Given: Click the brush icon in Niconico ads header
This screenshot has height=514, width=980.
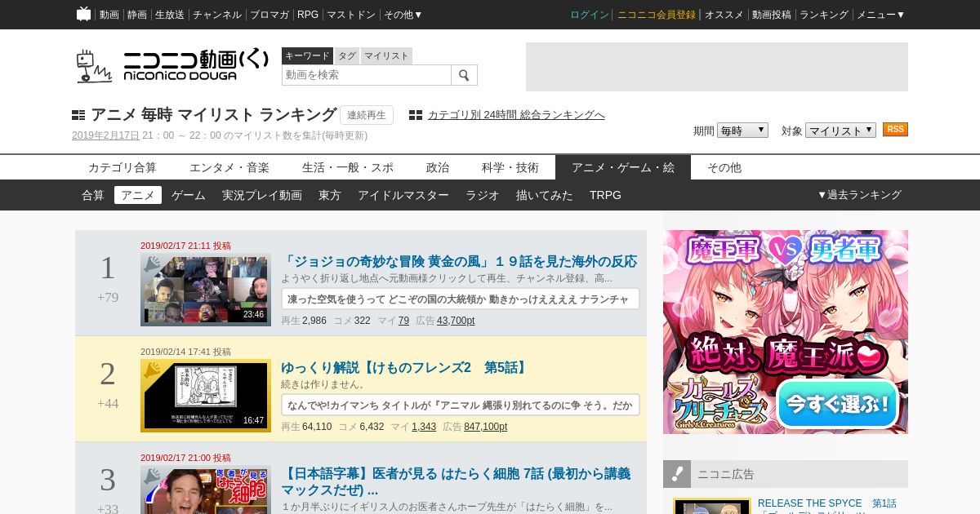Looking at the screenshot, I should (x=677, y=474).
